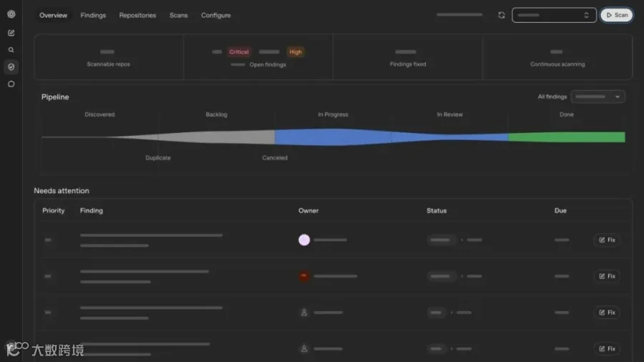Start a scan with the Scan button
This screenshot has width=644, height=362.
pyautogui.click(x=617, y=15)
